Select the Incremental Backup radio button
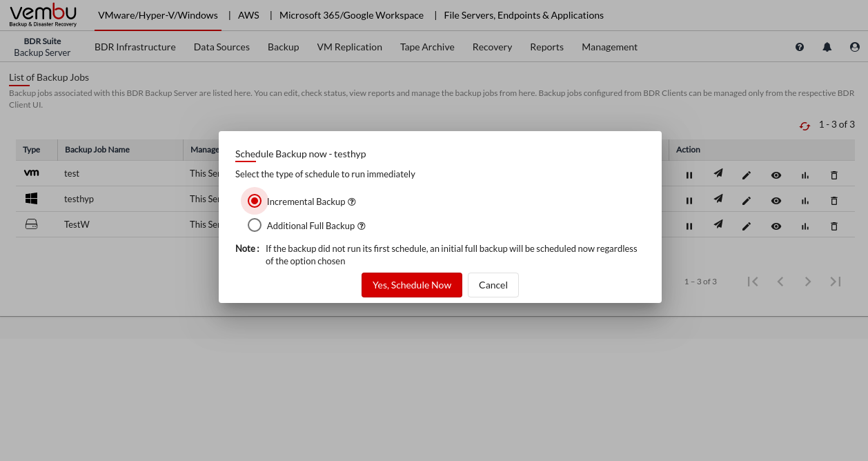This screenshot has width=868, height=461. point(255,201)
